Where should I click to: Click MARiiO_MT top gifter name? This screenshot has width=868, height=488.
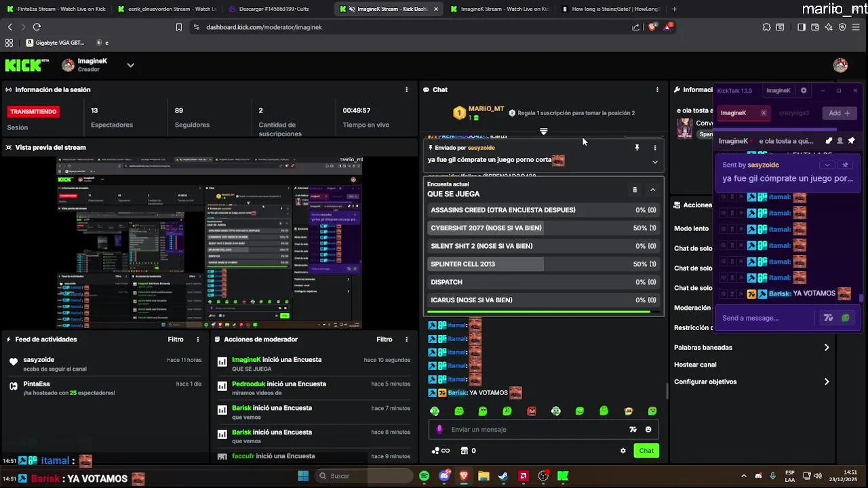486,109
